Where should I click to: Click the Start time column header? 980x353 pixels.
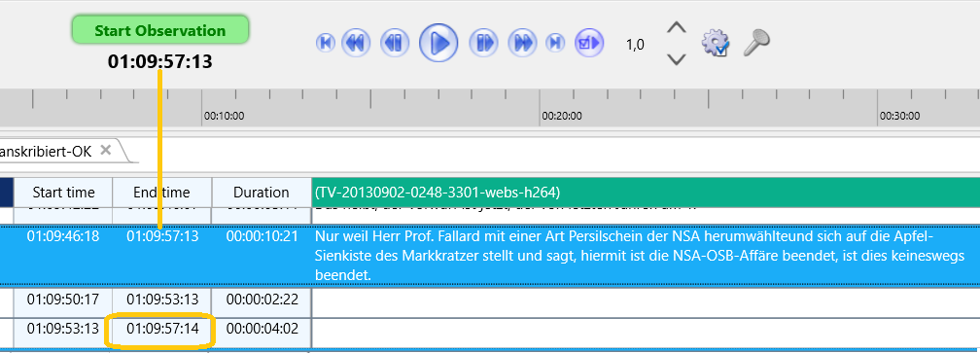click(x=63, y=192)
